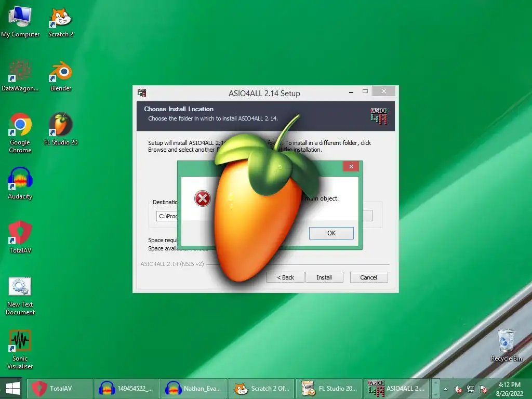Click the ASIO logo in the setup header
The width and height of the screenshot is (532, 399).
point(379,116)
